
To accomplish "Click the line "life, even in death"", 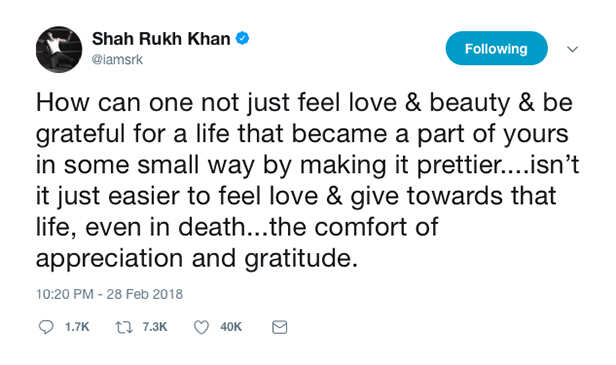I will tap(237, 227).
